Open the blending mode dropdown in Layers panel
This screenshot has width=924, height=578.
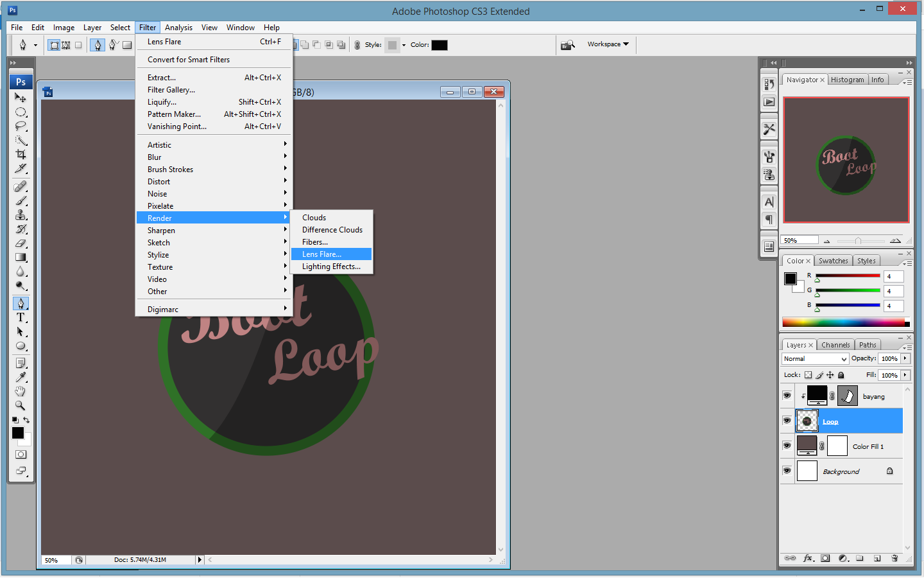coord(815,358)
